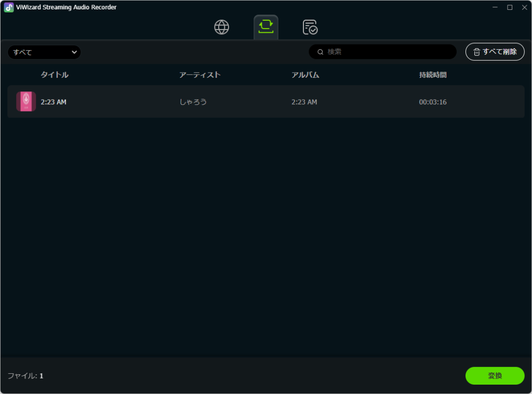Viewport: 532px width, 394px height.
Task: Maximize the ViWizard window
Action: 510,7
